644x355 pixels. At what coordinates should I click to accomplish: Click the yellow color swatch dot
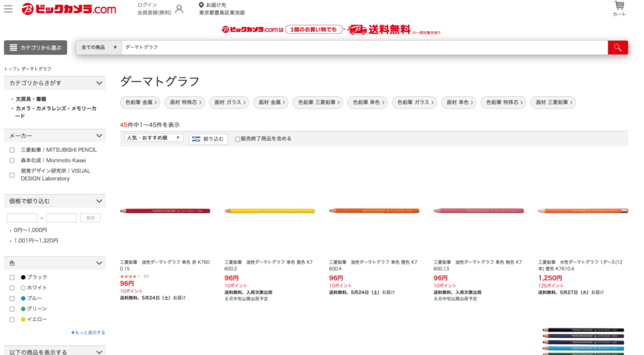[x=23, y=319]
